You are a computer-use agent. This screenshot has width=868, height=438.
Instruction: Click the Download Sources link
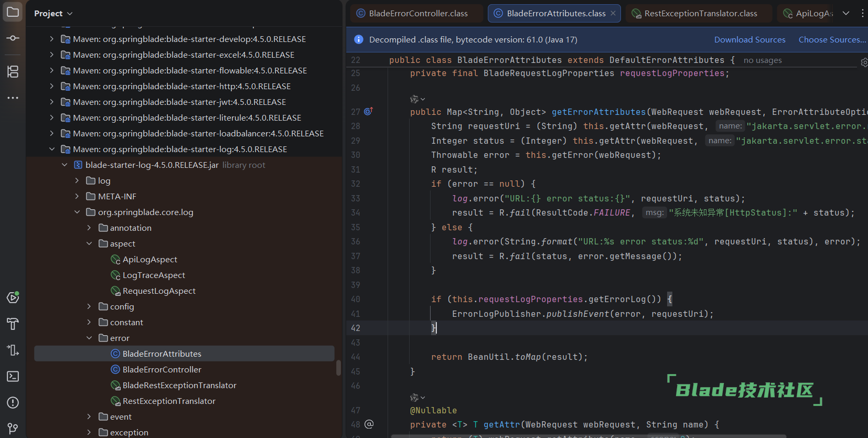(x=749, y=40)
